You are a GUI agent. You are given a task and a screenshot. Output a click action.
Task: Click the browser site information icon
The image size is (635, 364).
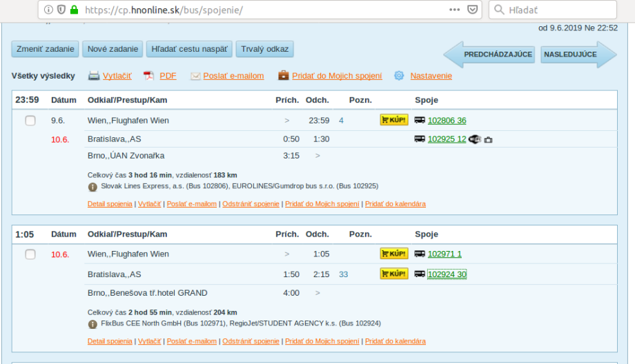pyautogui.click(x=48, y=10)
